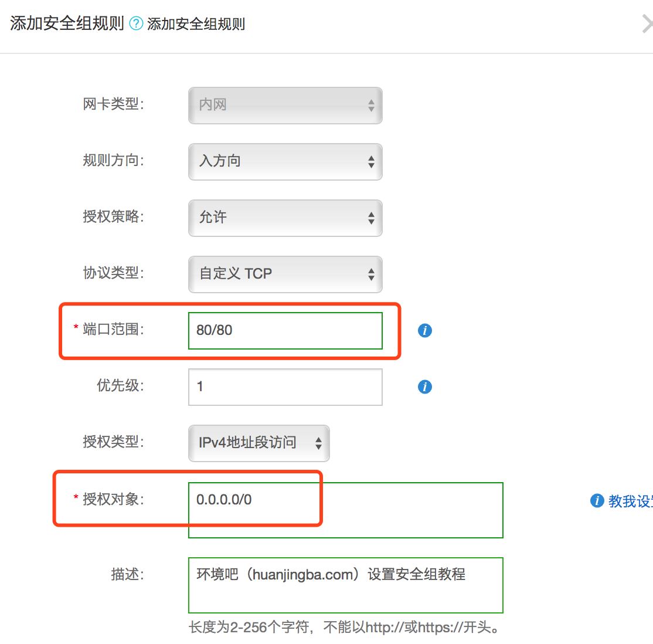Open the 规则方向 dropdown showing 入方向
Image resolution: width=653 pixels, height=644 pixels.
tap(285, 162)
